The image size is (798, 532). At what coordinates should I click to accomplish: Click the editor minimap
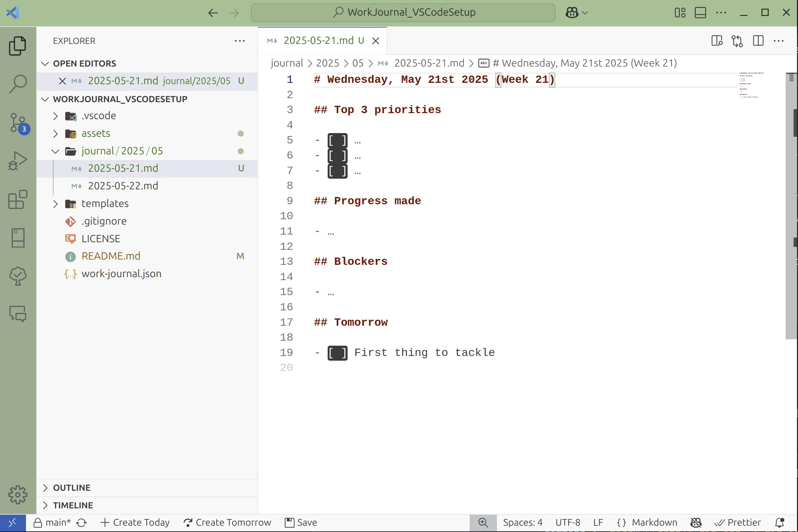(762, 86)
